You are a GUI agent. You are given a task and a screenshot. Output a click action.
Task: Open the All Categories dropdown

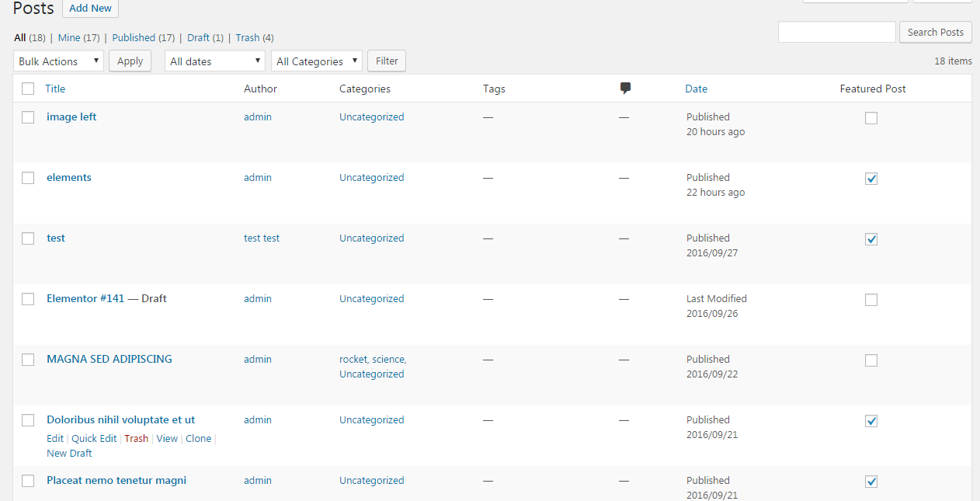[x=317, y=61]
